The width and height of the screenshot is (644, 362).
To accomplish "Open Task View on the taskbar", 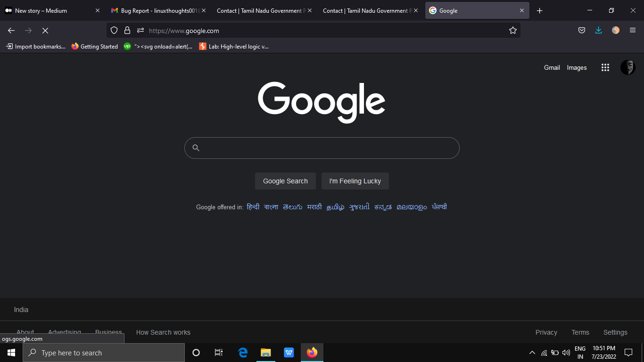I will pyautogui.click(x=219, y=353).
